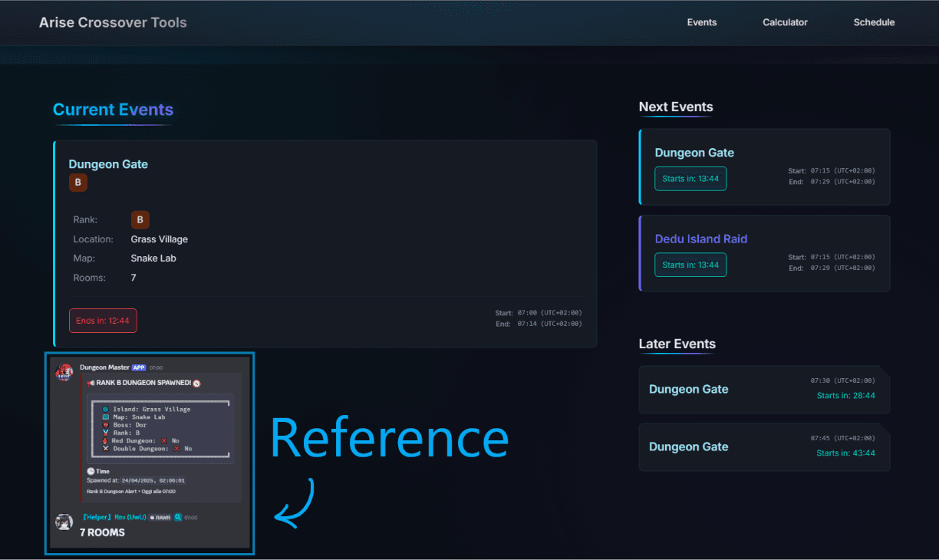Click the megaphone icon in spawn alert
This screenshot has height=560, width=939.
pyautogui.click(x=91, y=383)
